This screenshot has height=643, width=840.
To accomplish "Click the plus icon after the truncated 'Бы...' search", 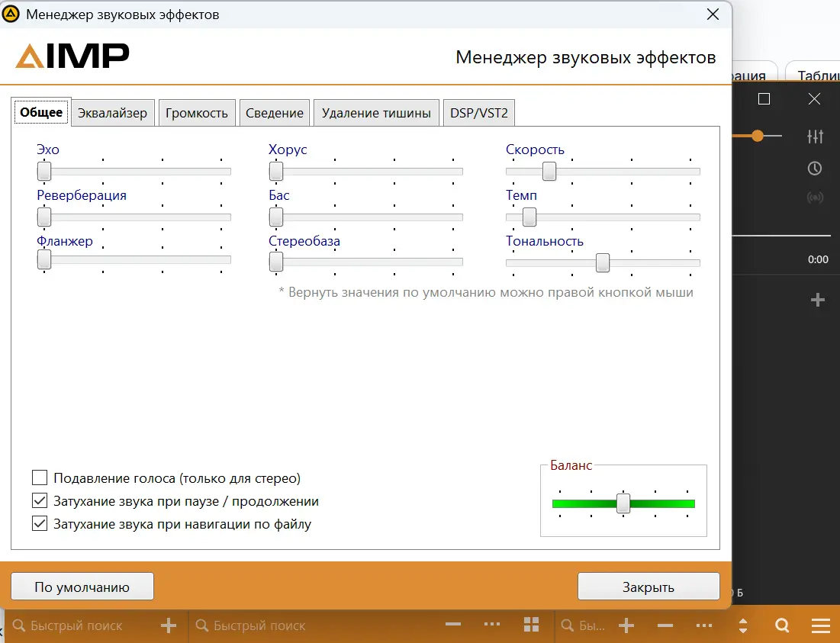I will click(626, 625).
